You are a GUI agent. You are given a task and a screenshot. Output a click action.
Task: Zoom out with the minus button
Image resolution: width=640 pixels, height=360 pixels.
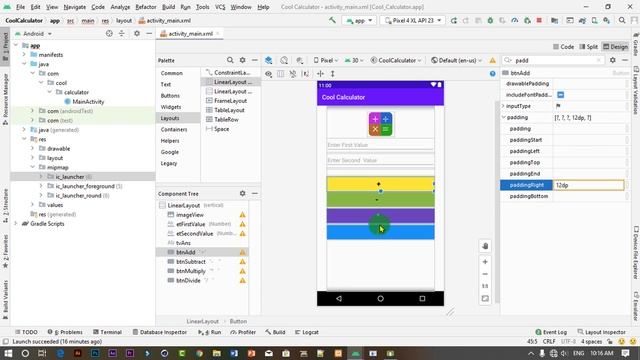[x=485, y=274]
